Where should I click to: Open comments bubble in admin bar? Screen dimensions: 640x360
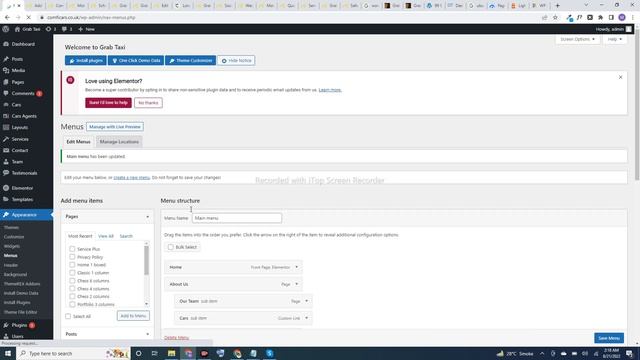pos(64,29)
